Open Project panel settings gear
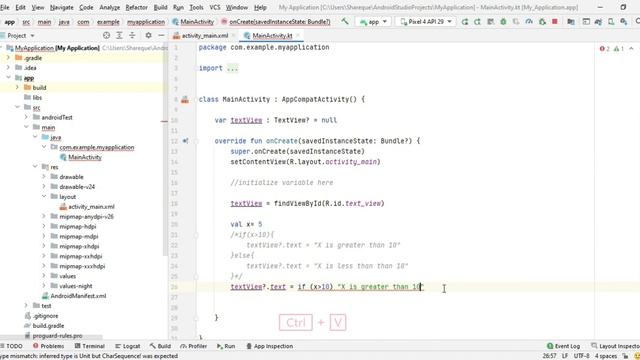 (x=149, y=36)
